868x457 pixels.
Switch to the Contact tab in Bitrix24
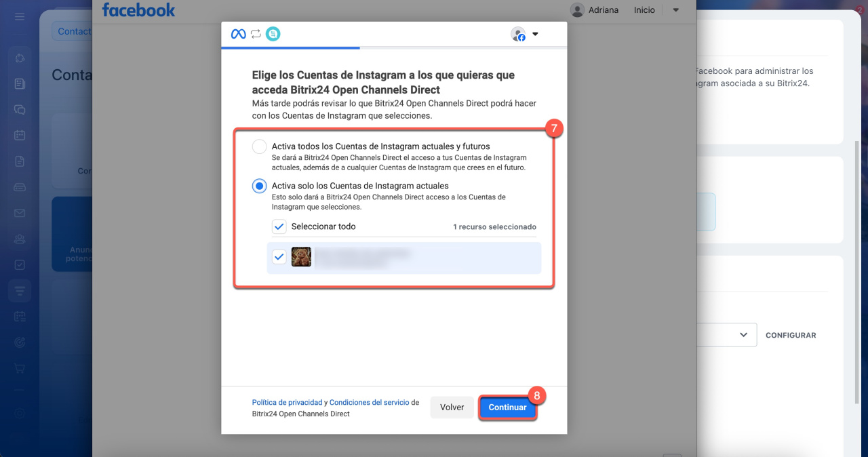pyautogui.click(x=73, y=31)
